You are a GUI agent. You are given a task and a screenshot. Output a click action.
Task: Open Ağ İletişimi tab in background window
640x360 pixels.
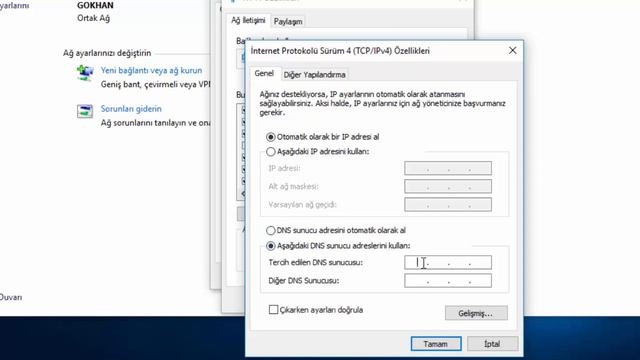[x=248, y=20]
